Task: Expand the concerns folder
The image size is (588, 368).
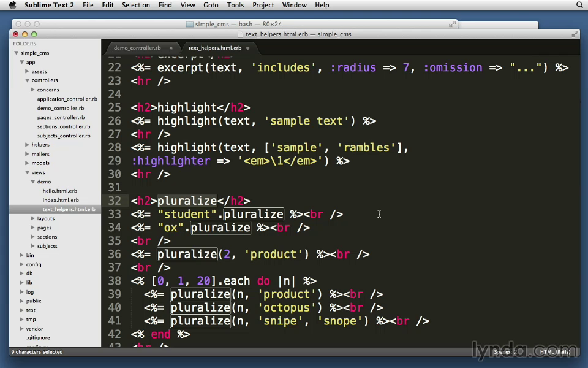Action: click(32, 90)
